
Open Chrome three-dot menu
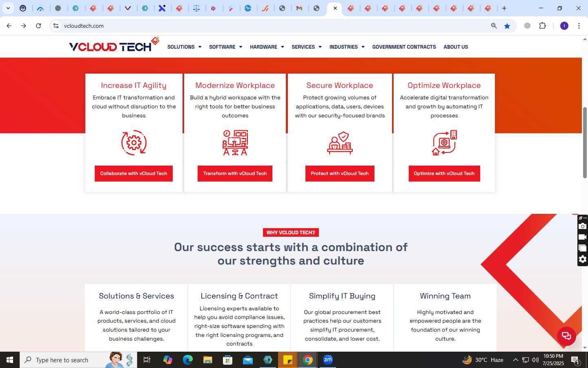click(x=579, y=26)
